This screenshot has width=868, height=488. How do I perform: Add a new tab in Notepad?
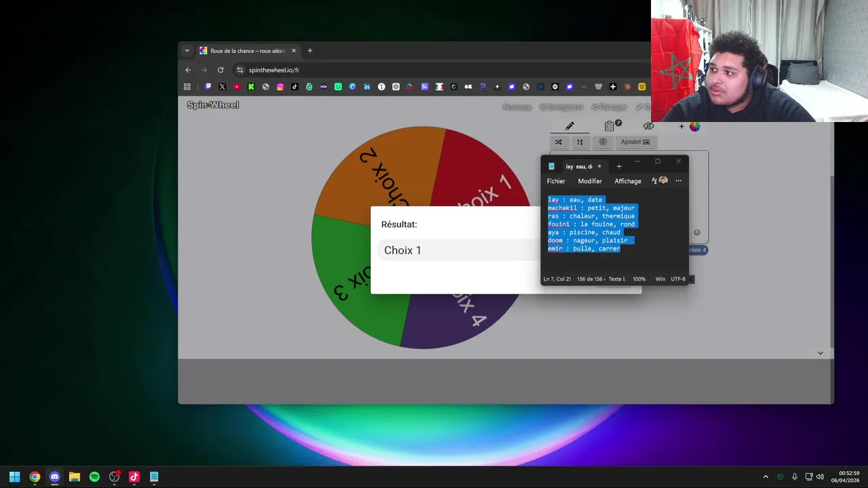618,167
